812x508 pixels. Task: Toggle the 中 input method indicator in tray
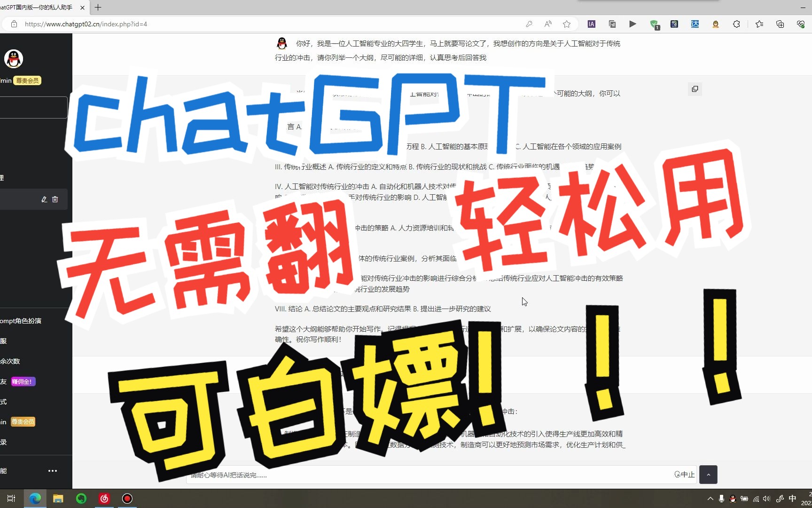793,498
